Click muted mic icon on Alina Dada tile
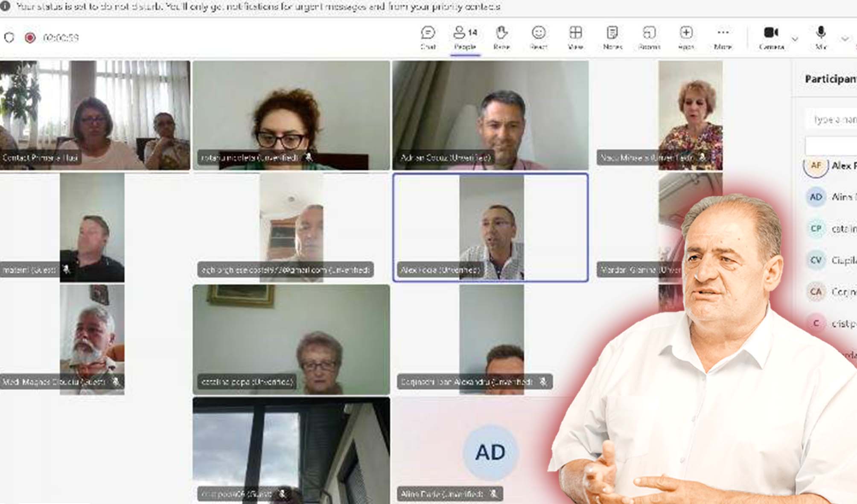This screenshot has height=504, width=857. pyautogui.click(x=493, y=494)
